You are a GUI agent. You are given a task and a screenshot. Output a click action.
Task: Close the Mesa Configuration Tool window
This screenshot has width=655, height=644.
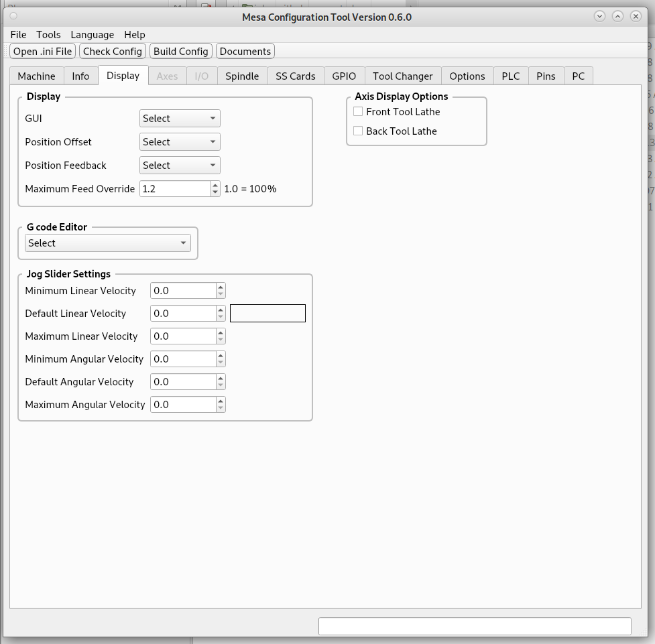click(636, 16)
